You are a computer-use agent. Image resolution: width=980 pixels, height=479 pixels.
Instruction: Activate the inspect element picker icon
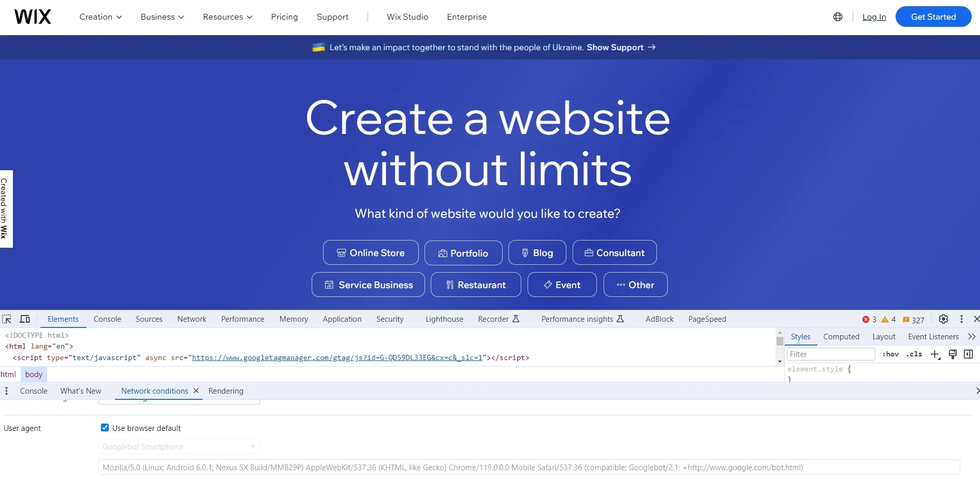coord(7,319)
